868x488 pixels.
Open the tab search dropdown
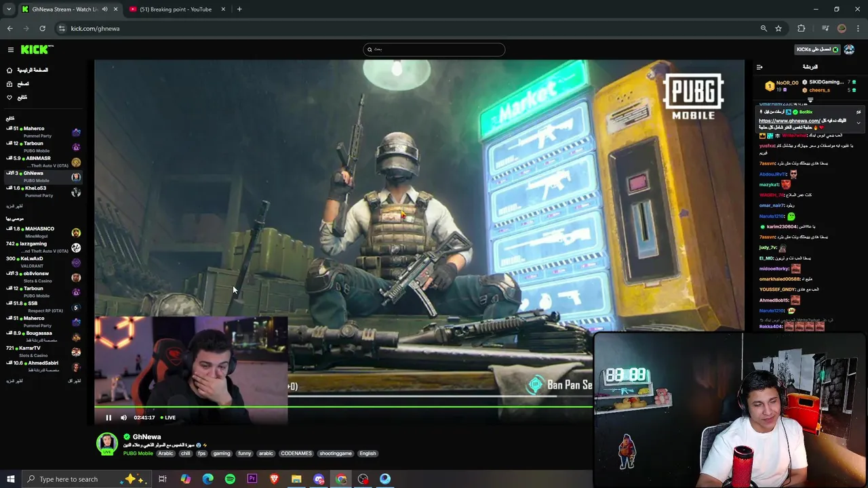tap(8, 9)
